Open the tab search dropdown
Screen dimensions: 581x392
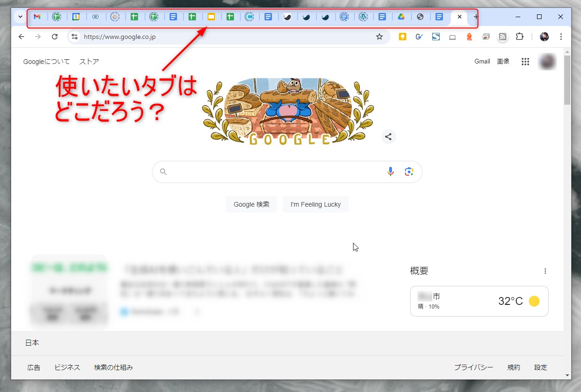click(x=20, y=17)
